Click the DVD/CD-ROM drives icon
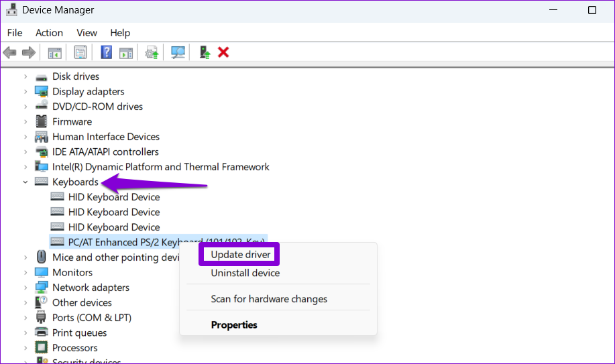This screenshot has width=615, height=364. point(41,106)
